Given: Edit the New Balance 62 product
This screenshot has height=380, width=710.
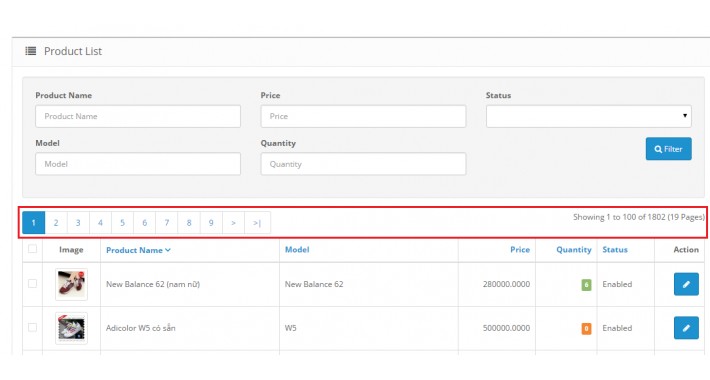Looking at the screenshot, I should coord(686,284).
